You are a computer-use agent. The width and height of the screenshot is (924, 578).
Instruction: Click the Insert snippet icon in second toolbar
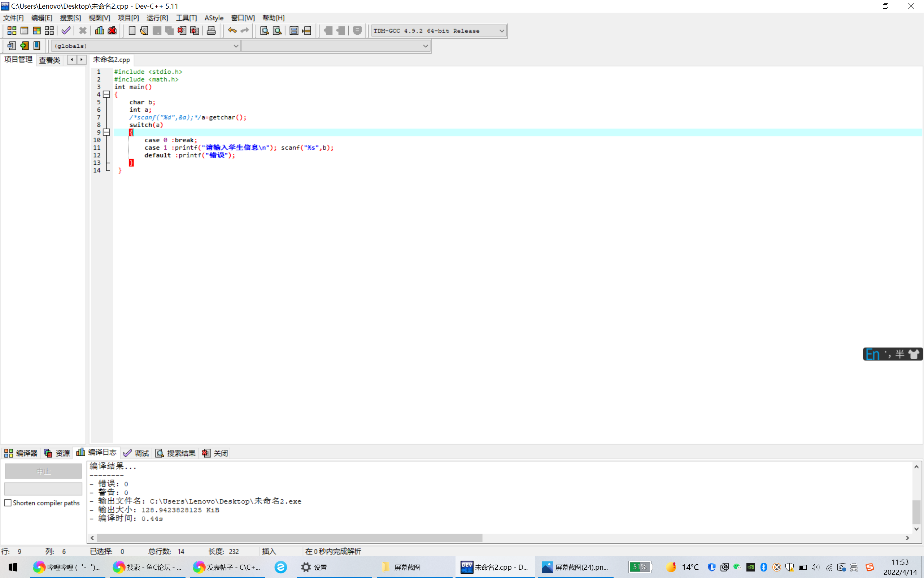coord(12,46)
